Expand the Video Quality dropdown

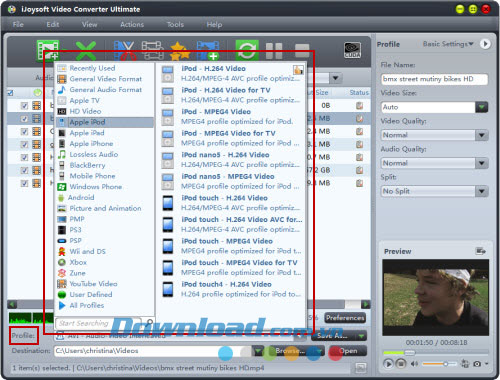pyautogui.click(x=481, y=135)
